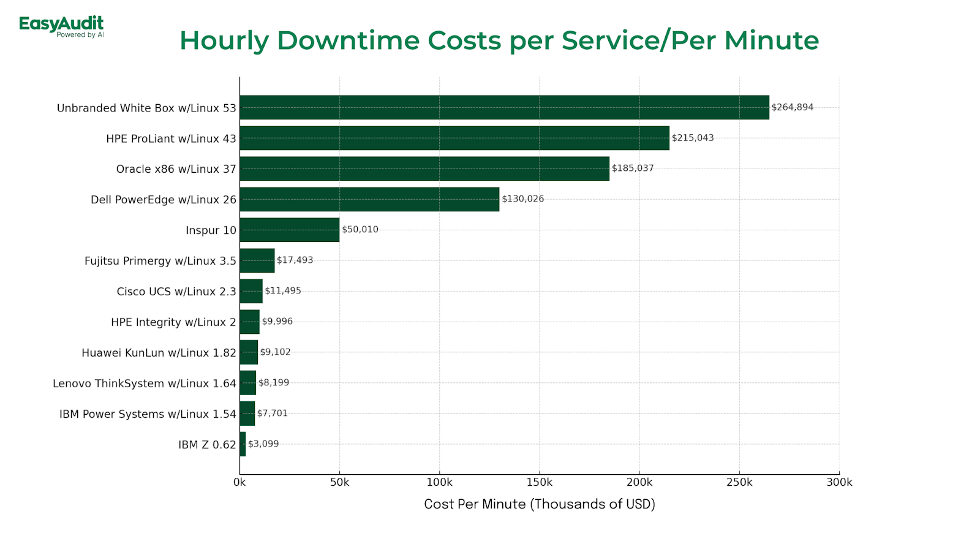Click the Fujitsu Primergy bar
This screenshot has height=533, width=980.
click(257, 260)
